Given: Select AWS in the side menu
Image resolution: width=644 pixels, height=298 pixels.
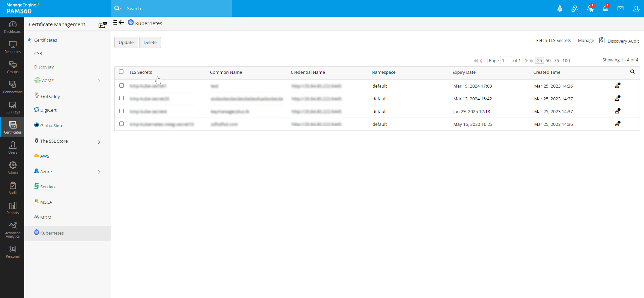Looking at the screenshot, I should coord(45,156).
